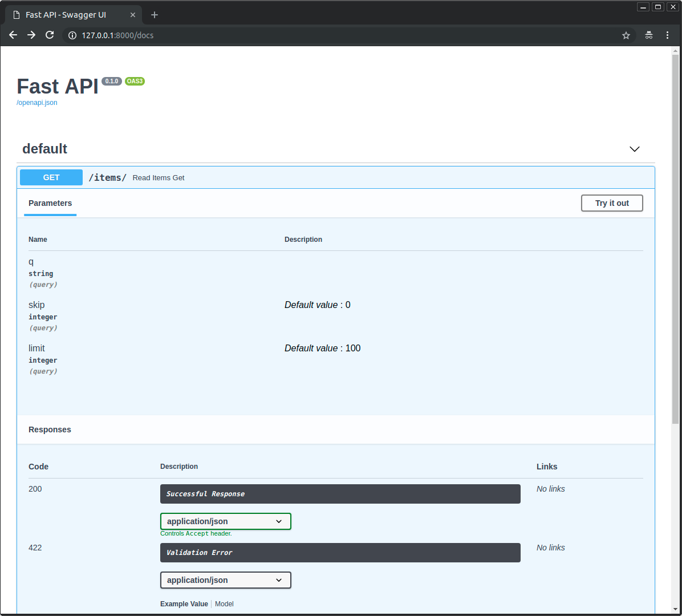Select the Fast API - Swagger UI tab

(x=66, y=15)
